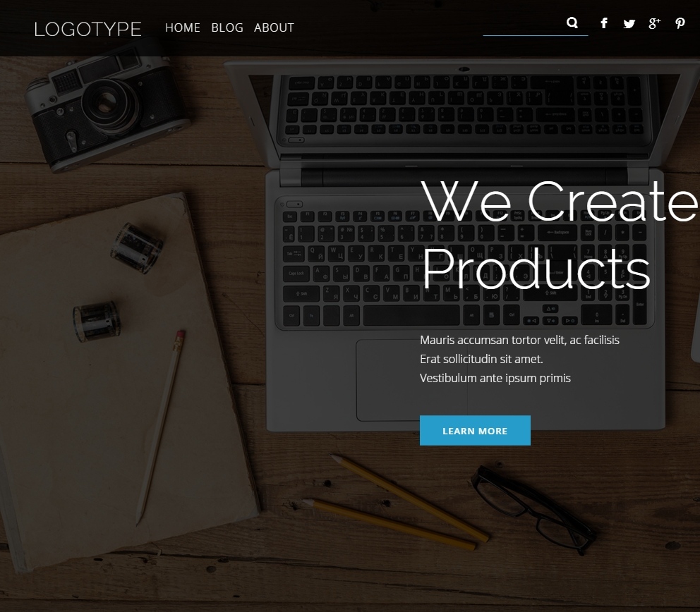The height and width of the screenshot is (612, 700).
Task: Open the Twitter bird icon link
Action: [x=629, y=24]
